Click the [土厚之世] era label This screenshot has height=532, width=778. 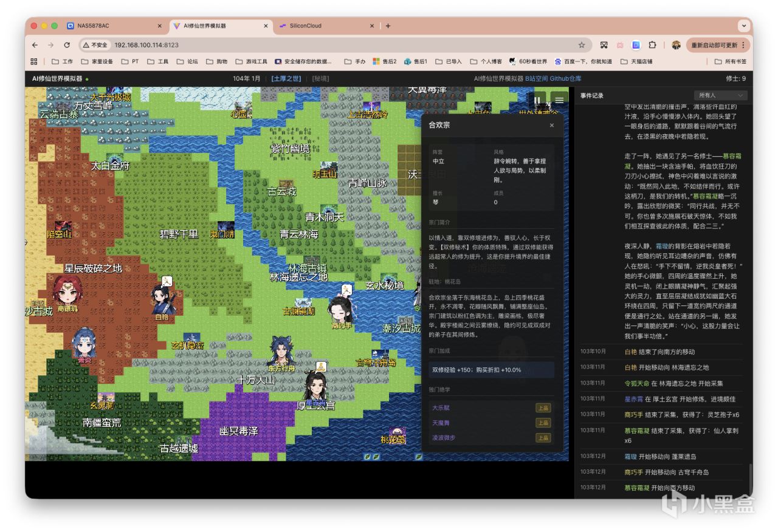coord(286,78)
